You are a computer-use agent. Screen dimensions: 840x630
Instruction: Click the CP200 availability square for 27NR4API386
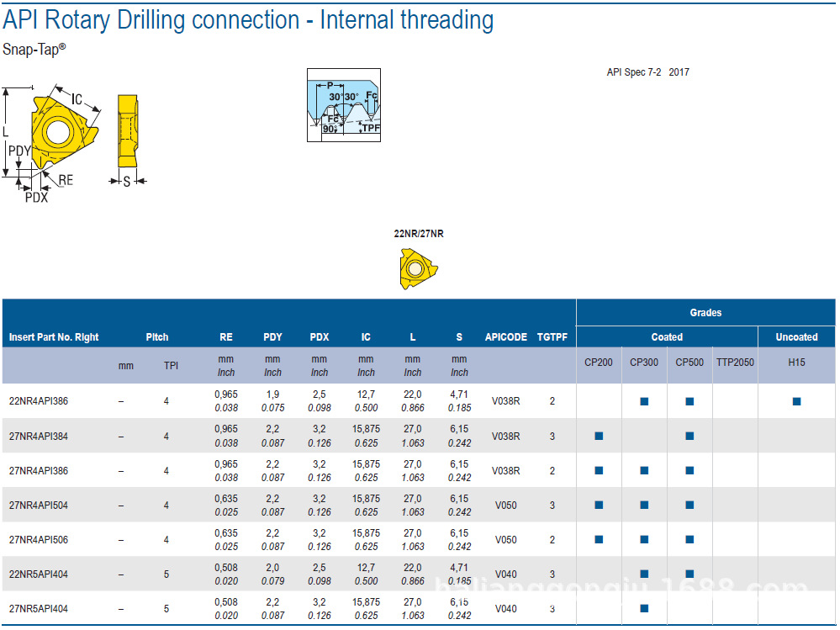[x=599, y=470]
